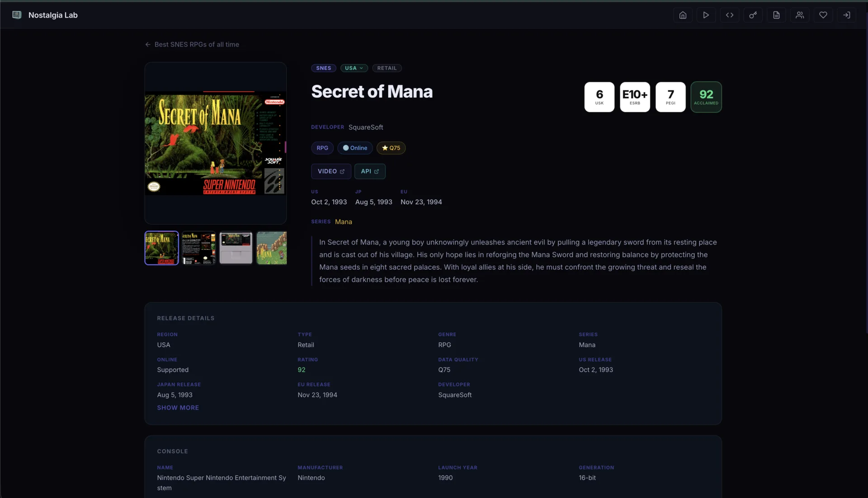Select the gameplay screenshot thumbnail
868x498 pixels.
tap(272, 248)
